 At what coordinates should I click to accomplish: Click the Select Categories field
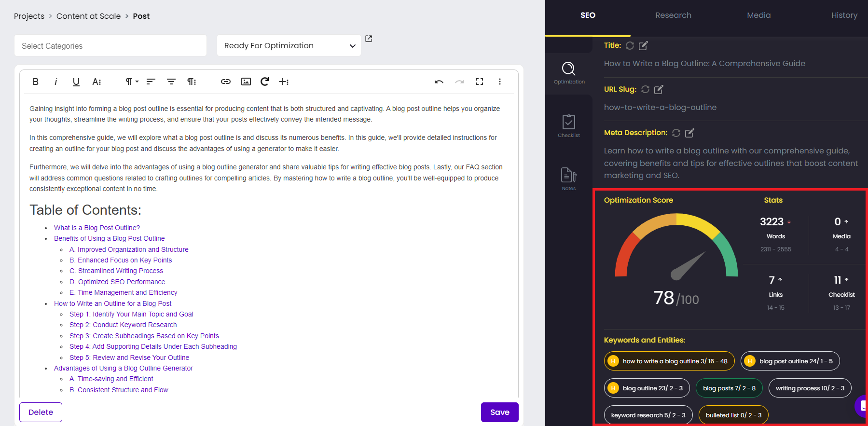tap(110, 46)
